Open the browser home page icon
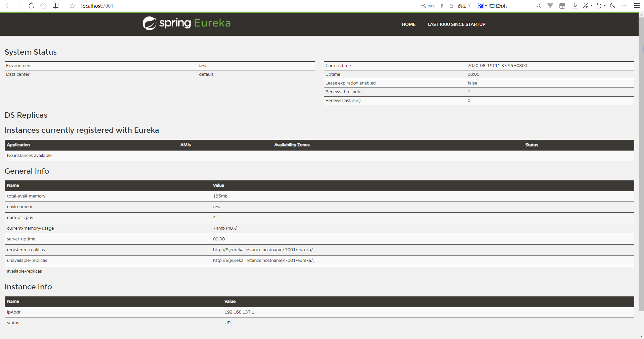The image size is (644, 339). pos(44,6)
